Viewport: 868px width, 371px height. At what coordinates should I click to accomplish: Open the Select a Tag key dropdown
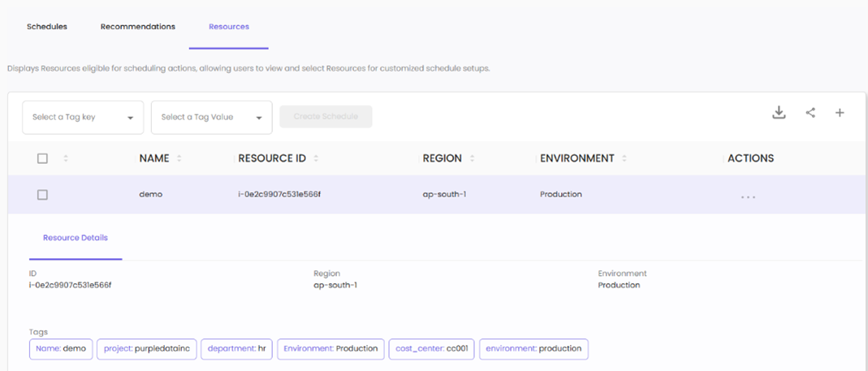click(83, 117)
